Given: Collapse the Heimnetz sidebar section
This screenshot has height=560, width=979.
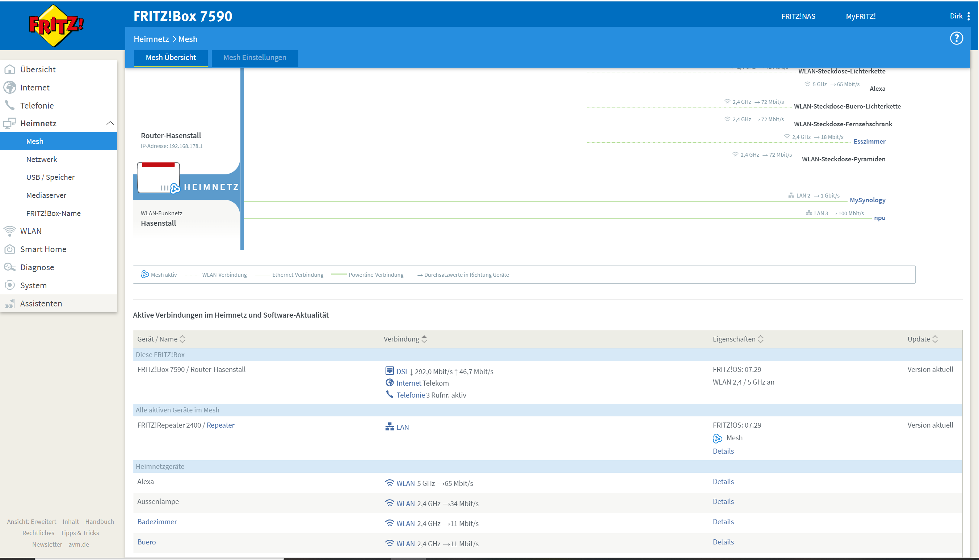Looking at the screenshot, I should pyautogui.click(x=110, y=123).
